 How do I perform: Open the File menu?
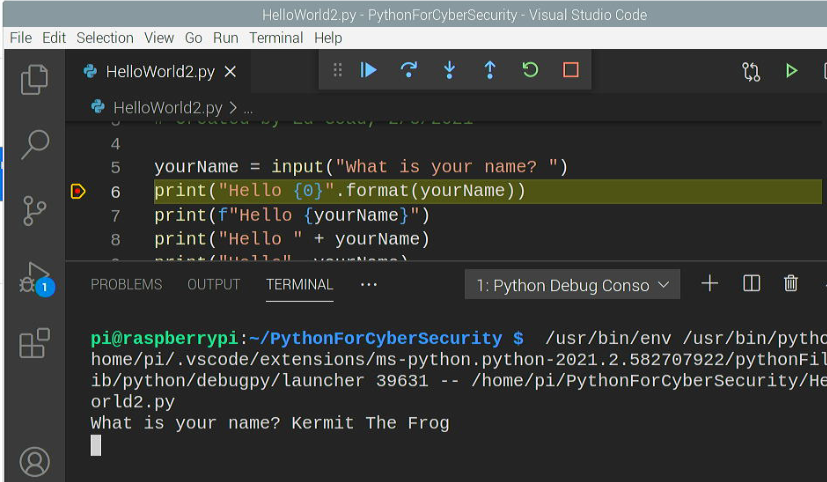click(x=21, y=38)
